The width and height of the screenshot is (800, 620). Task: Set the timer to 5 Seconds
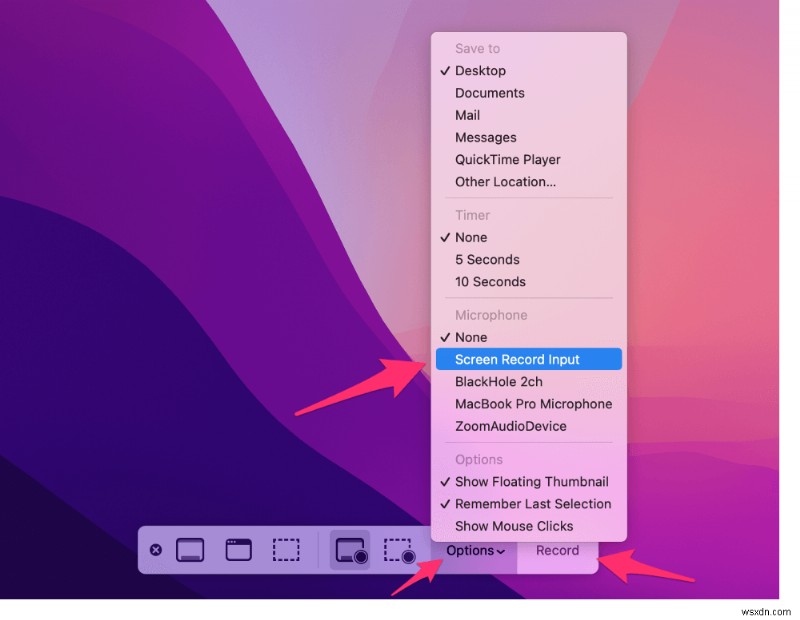point(487,259)
